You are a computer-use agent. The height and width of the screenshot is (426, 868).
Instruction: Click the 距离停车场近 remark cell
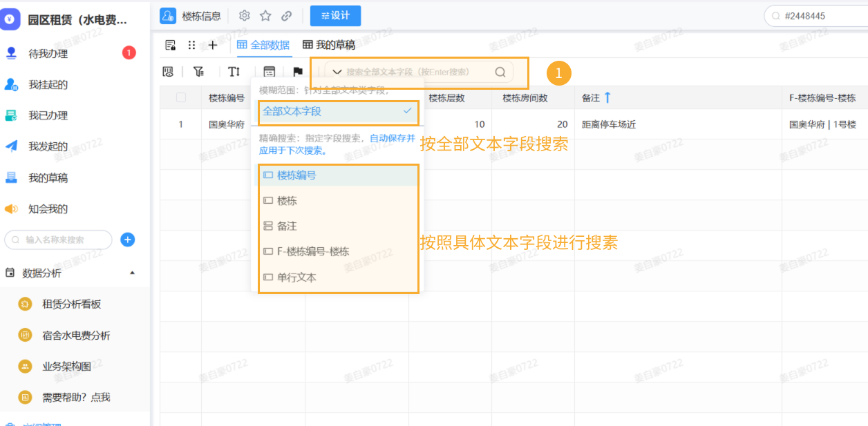(x=609, y=125)
